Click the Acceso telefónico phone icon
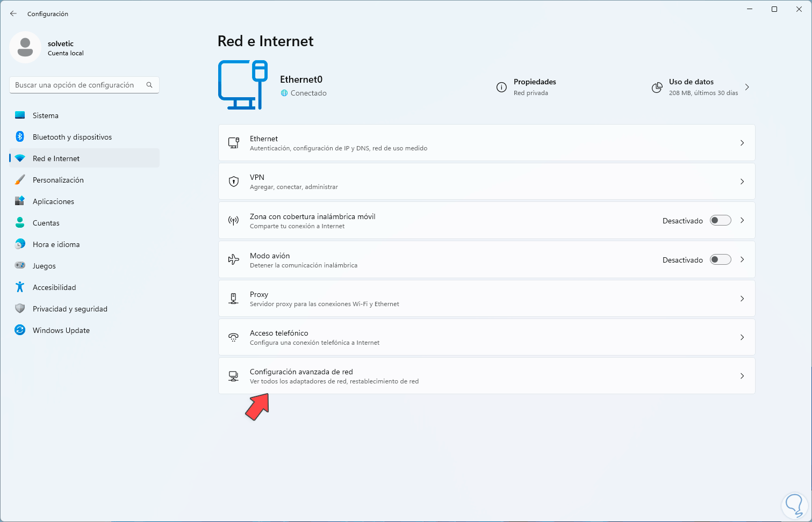This screenshot has width=812, height=522. click(234, 337)
